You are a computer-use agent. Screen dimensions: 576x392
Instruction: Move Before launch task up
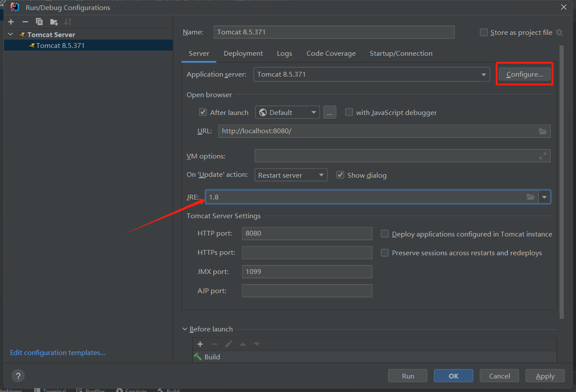pos(243,344)
